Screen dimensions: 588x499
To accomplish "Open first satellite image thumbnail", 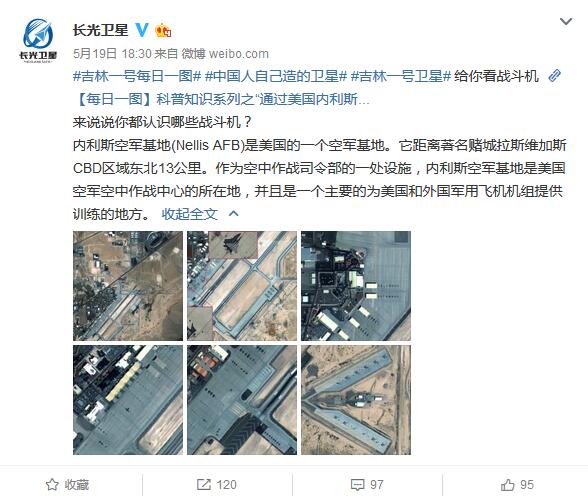I will pos(128,286).
